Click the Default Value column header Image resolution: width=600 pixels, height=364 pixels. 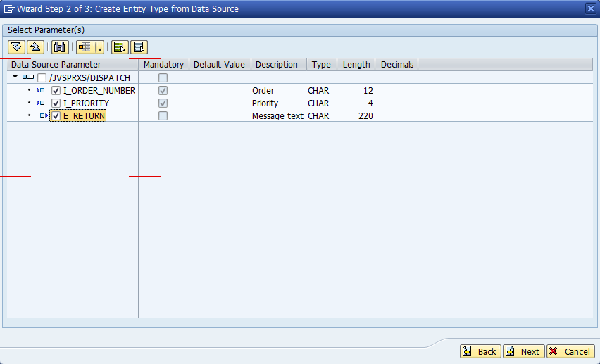tap(220, 64)
